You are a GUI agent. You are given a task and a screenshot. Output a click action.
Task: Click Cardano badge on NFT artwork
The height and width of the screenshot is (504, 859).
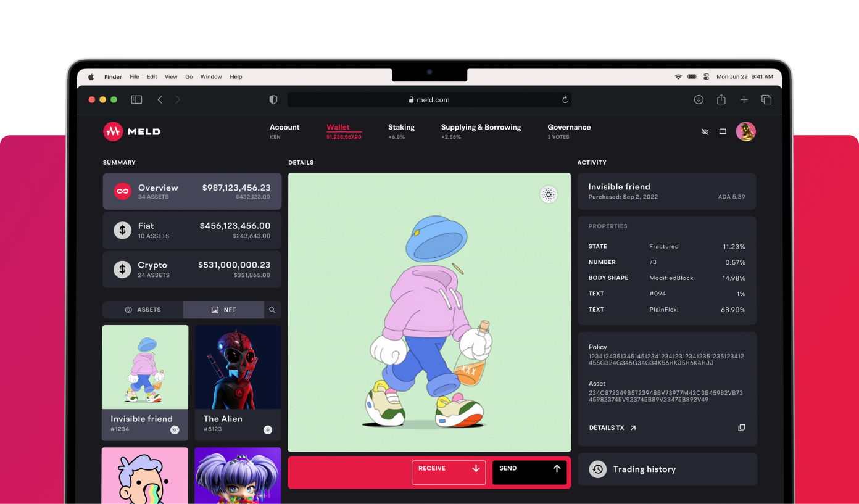tap(549, 195)
